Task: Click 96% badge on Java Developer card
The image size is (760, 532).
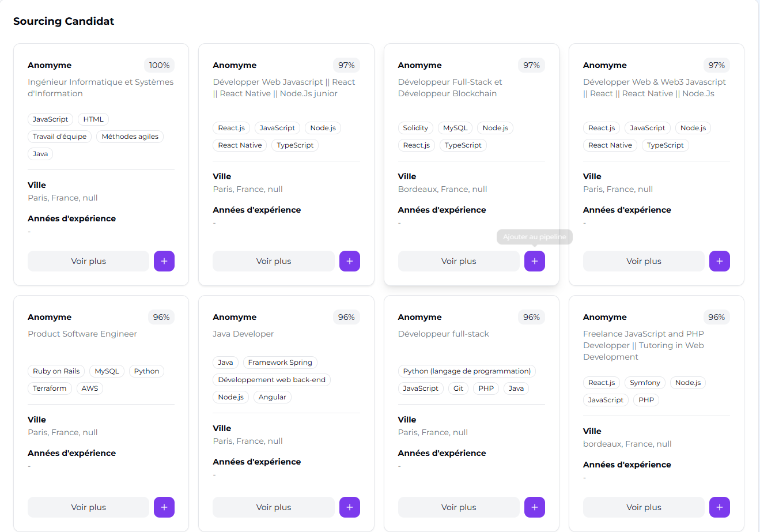Action: [346, 317]
